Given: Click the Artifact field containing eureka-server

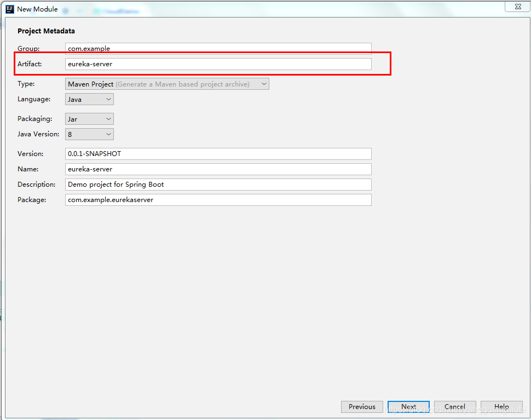Looking at the screenshot, I should (x=218, y=64).
